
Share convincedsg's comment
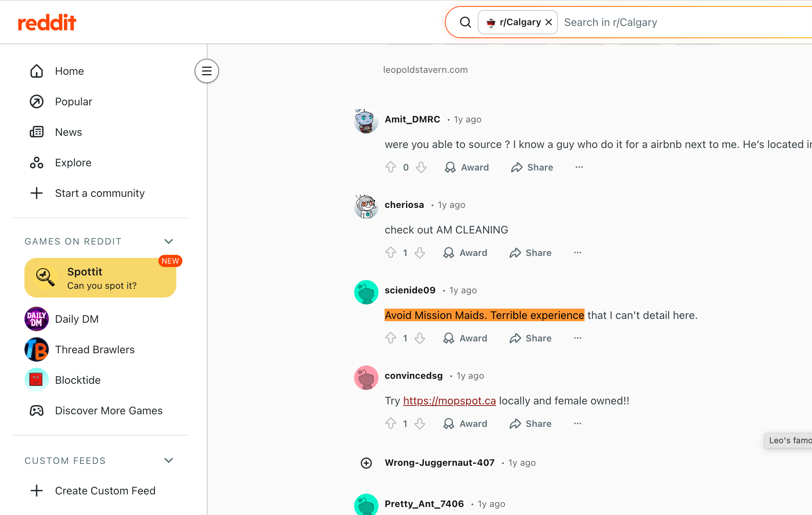[530, 423]
